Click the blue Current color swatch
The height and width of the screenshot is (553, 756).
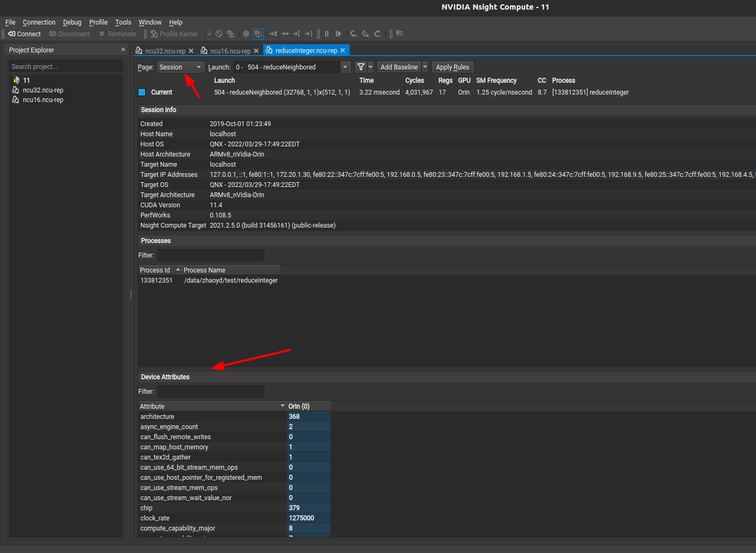point(142,92)
